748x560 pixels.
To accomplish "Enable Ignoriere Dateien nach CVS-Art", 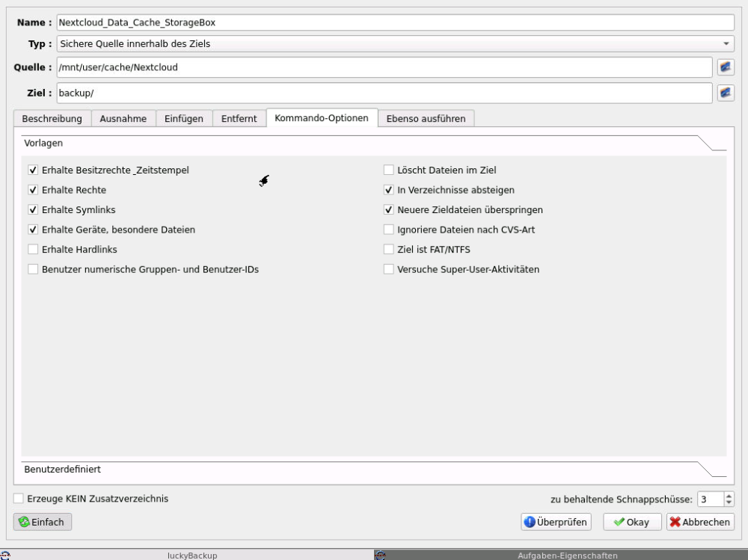I will click(389, 230).
